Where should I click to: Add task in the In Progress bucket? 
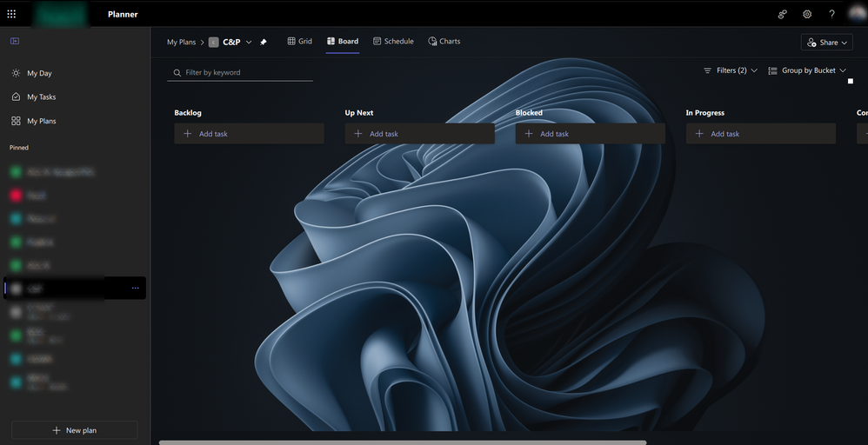click(761, 133)
